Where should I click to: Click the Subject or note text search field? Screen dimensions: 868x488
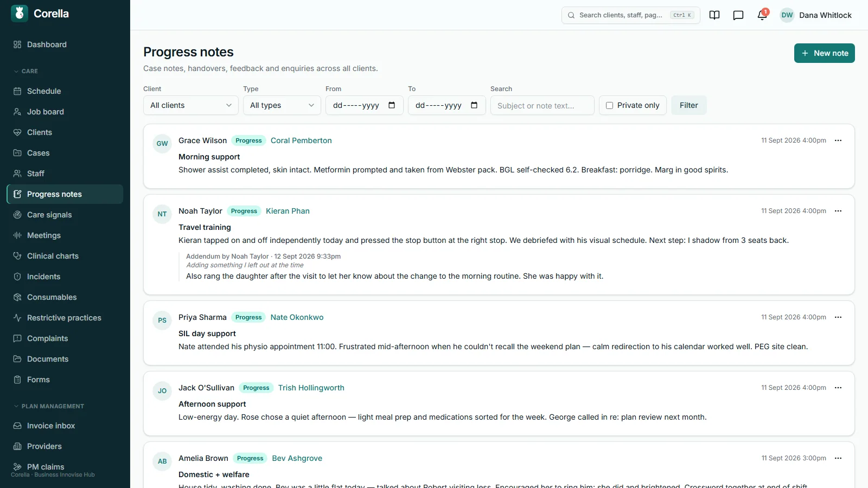coord(542,105)
